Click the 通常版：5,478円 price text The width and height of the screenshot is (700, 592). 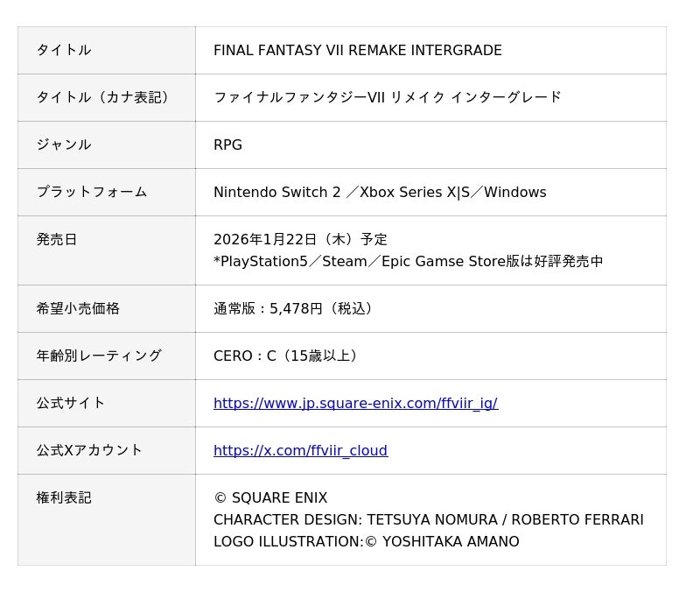[295, 309]
